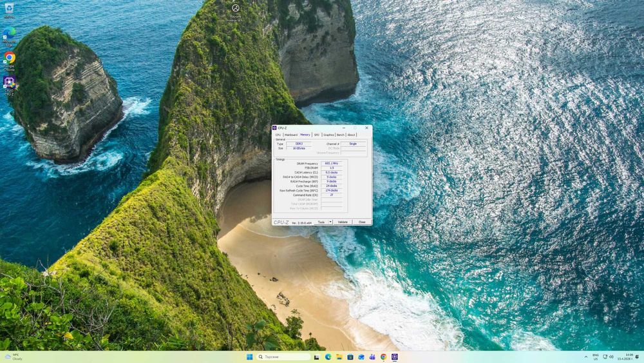Viewport: 644px width, 363px height.
Task: Click the FSB:DRAM ratio value 1:5
Action: click(332, 168)
